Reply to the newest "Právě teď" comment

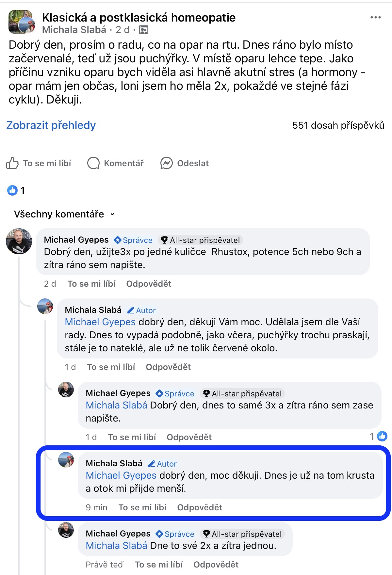(216, 565)
